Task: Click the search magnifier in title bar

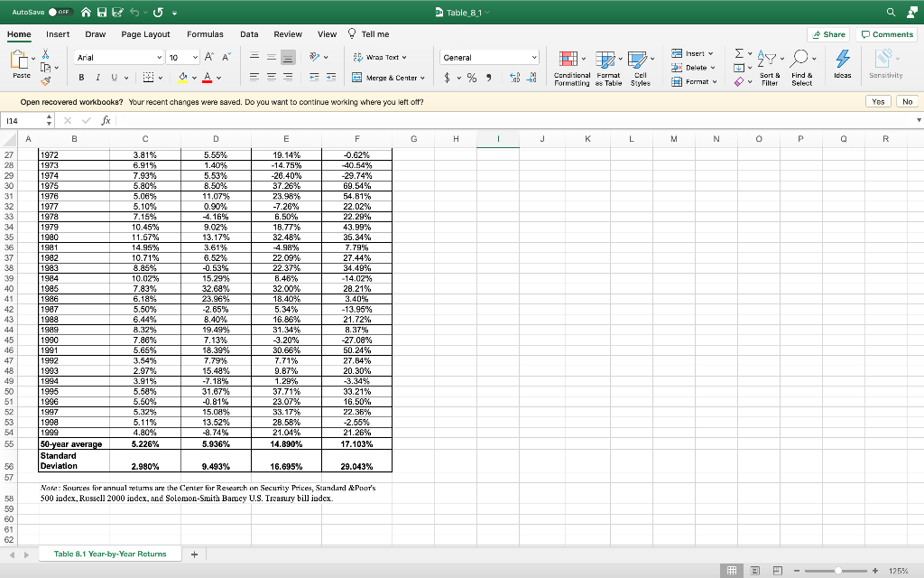Action: [x=891, y=12]
